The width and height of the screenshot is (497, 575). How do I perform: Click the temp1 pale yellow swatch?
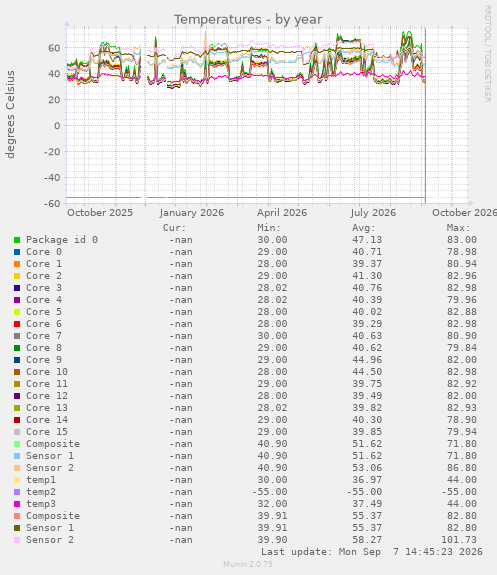pyautogui.click(x=17, y=480)
